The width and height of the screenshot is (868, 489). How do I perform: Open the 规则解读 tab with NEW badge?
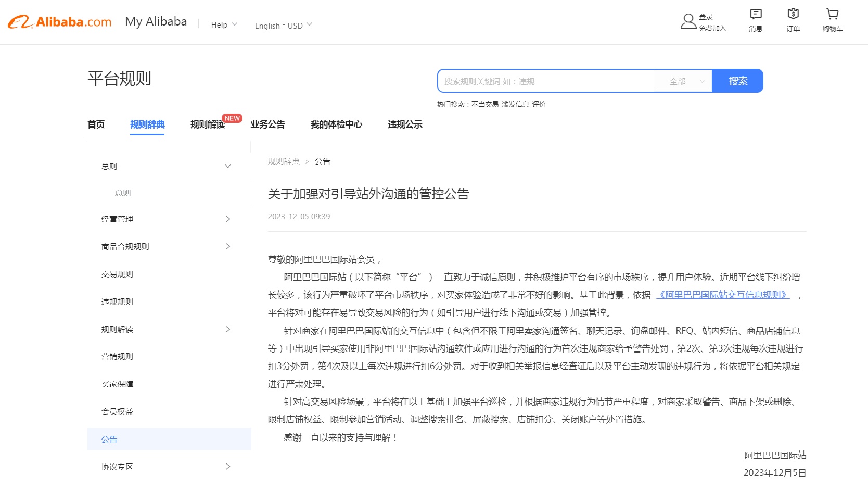point(208,124)
